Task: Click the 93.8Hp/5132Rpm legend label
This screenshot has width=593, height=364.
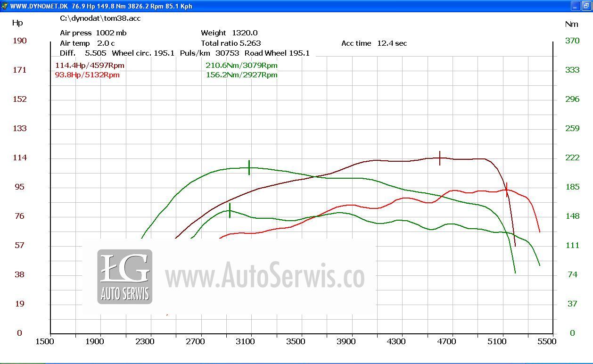Action: tap(87, 74)
